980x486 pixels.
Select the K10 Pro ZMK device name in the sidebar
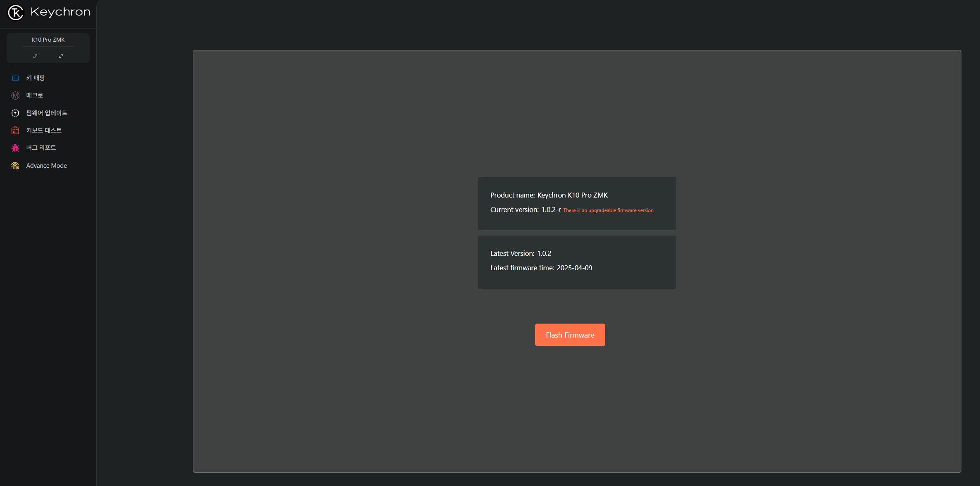48,40
